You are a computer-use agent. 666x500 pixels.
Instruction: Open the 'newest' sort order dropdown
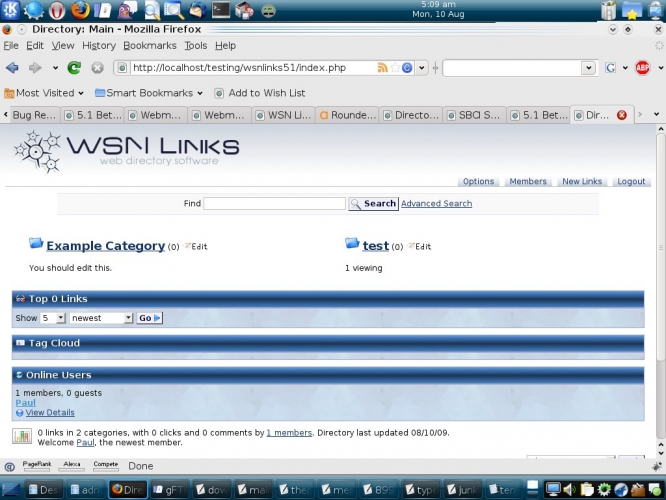tap(100, 318)
